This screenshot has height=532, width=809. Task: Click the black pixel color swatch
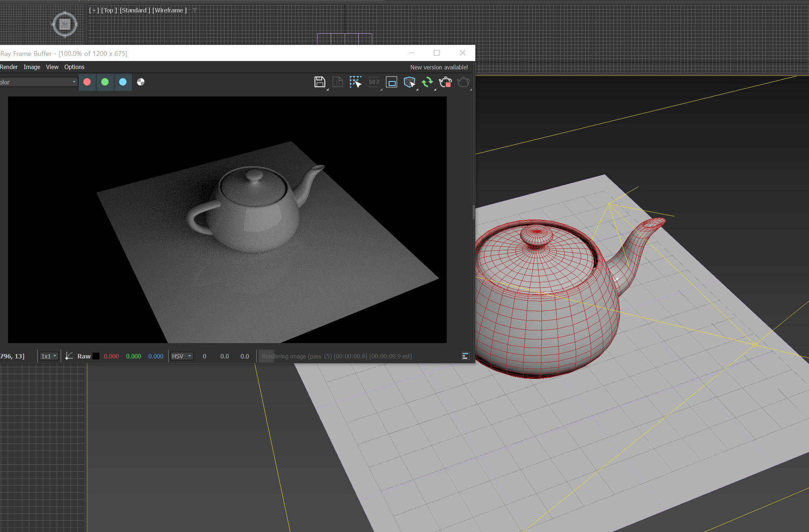coord(96,356)
